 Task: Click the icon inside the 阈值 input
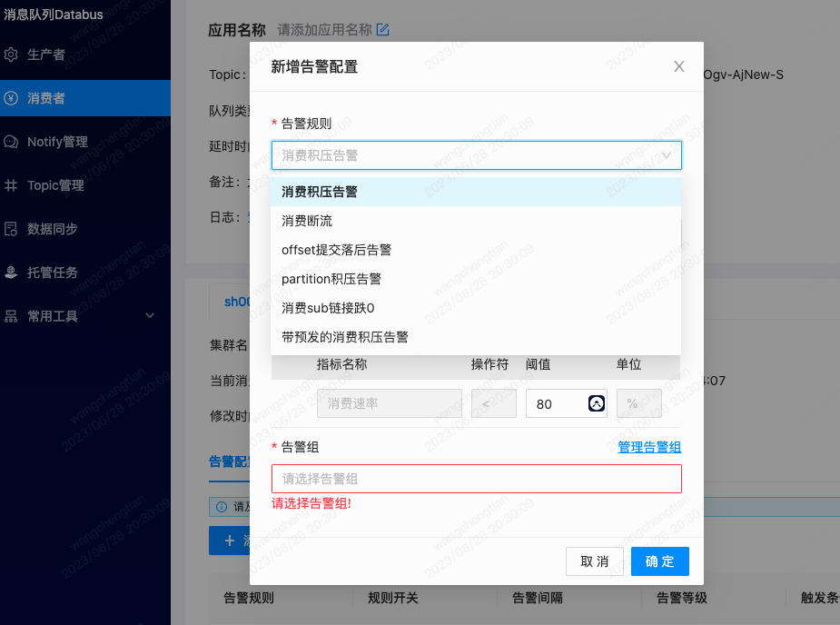pyautogui.click(x=597, y=403)
